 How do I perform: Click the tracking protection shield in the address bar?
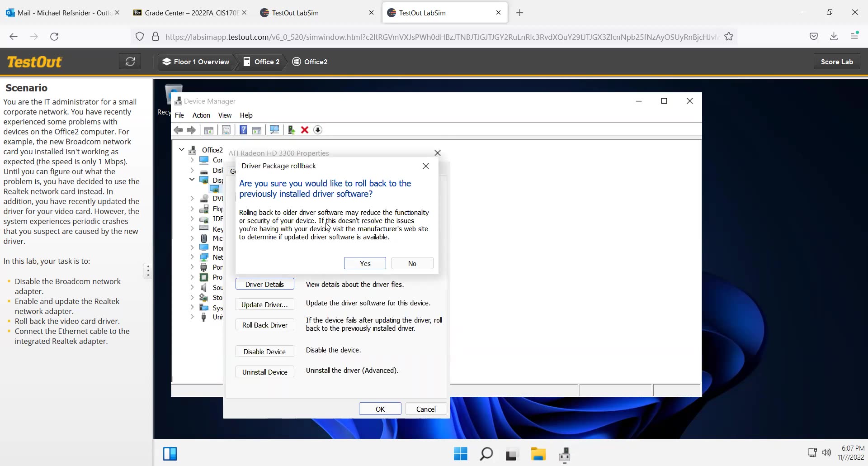click(x=140, y=36)
